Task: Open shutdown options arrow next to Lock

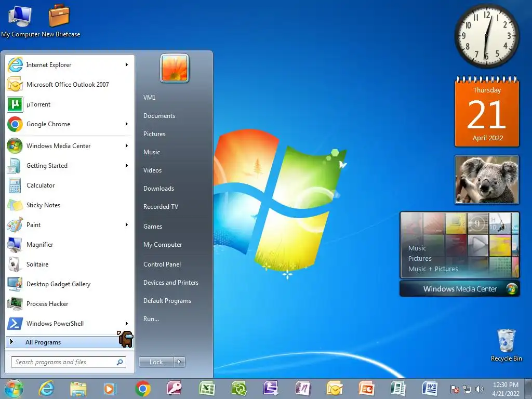Action: click(x=179, y=362)
